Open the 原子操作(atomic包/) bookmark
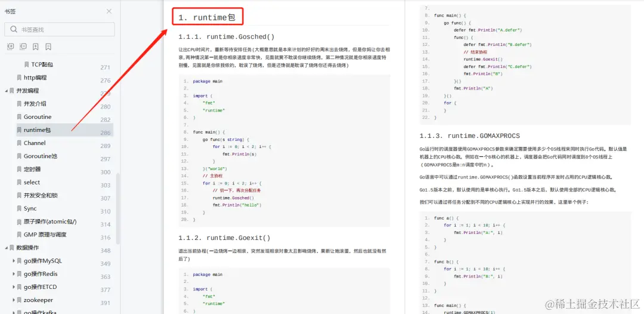Image resolution: width=644 pixels, height=314 pixels. [x=50, y=222]
